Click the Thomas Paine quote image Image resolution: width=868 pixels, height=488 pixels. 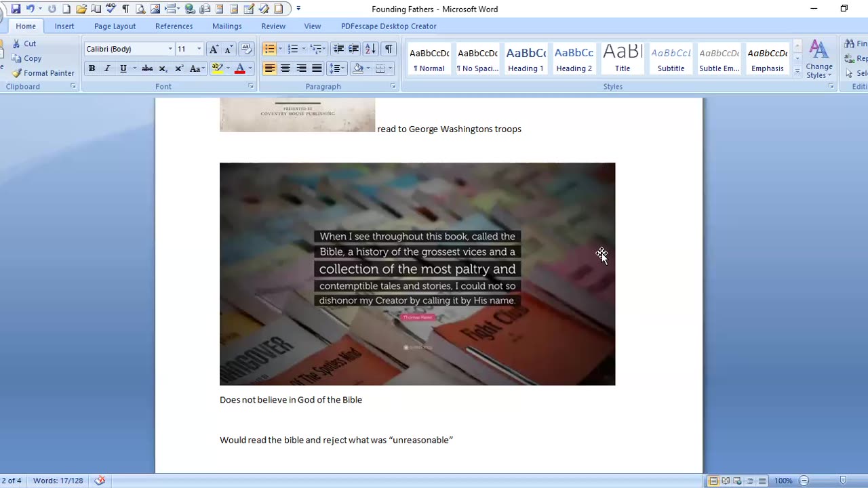tap(417, 274)
